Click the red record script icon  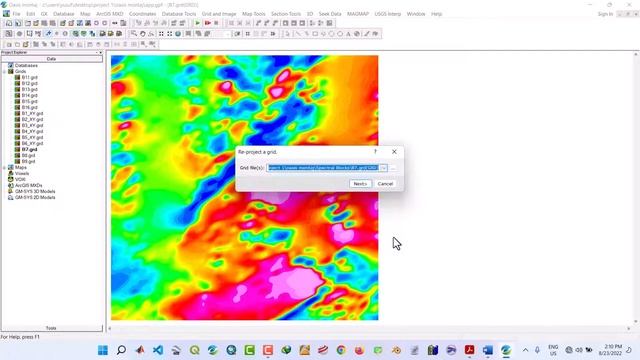click(x=207, y=23)
